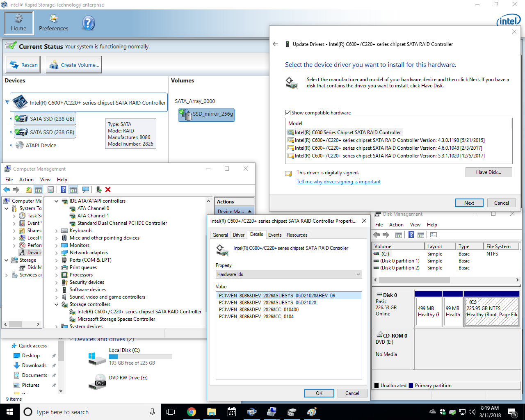This screenshot has height=420, width=525.
Task: Select the 499 MB partition block
Action: [429, 312]
